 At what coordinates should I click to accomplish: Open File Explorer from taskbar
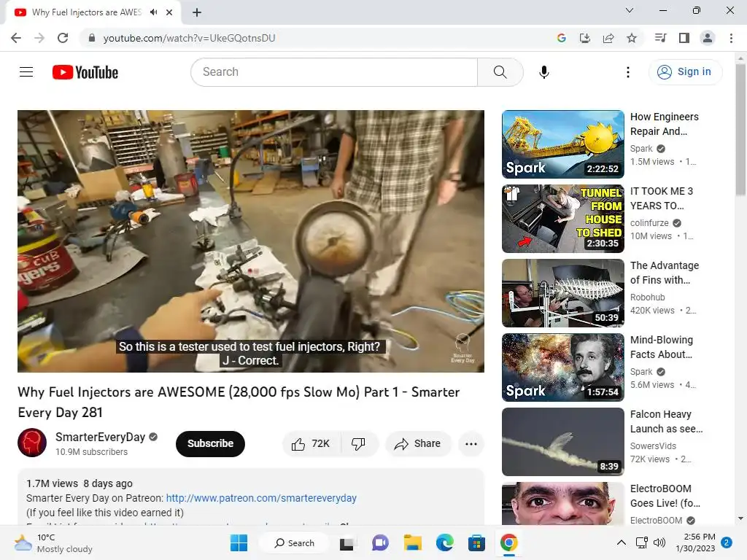[413, 542]
